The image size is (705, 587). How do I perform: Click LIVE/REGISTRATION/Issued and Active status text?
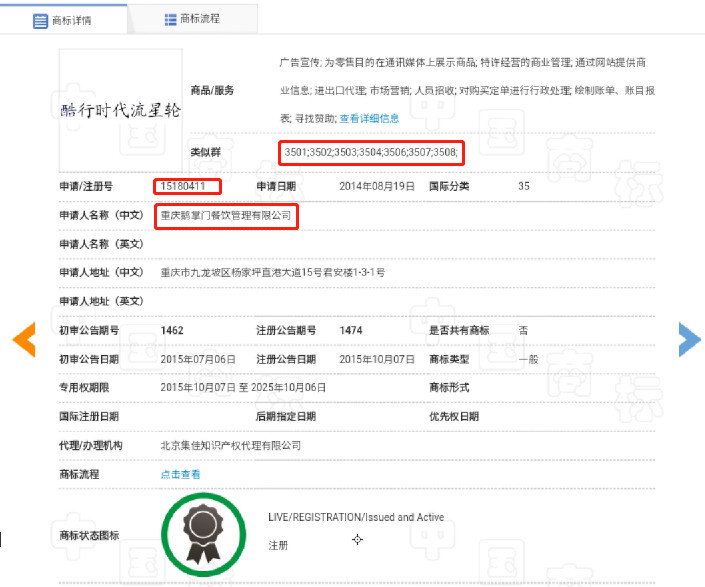pos(356,517)
